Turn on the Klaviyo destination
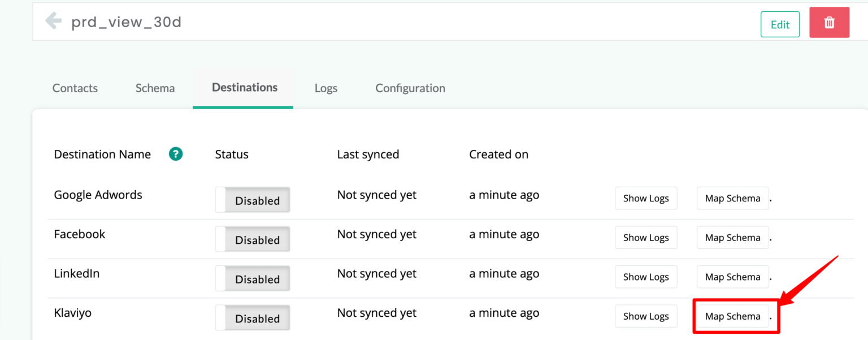The width and height of the screenshot is (868, 340). tap(253, 317)
